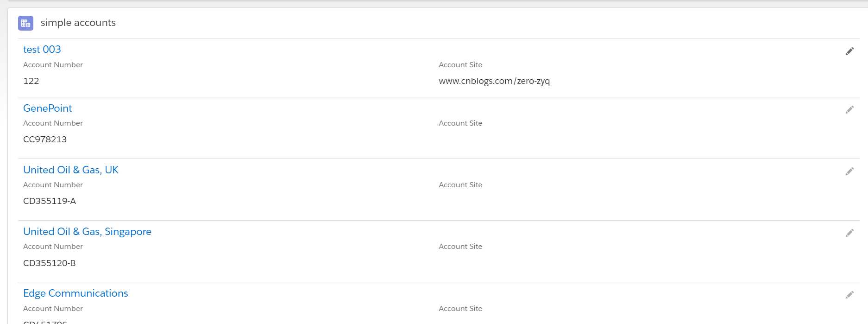
Task: Click Account Site label in Edge Communications row
Action: (x=460, y=309)
